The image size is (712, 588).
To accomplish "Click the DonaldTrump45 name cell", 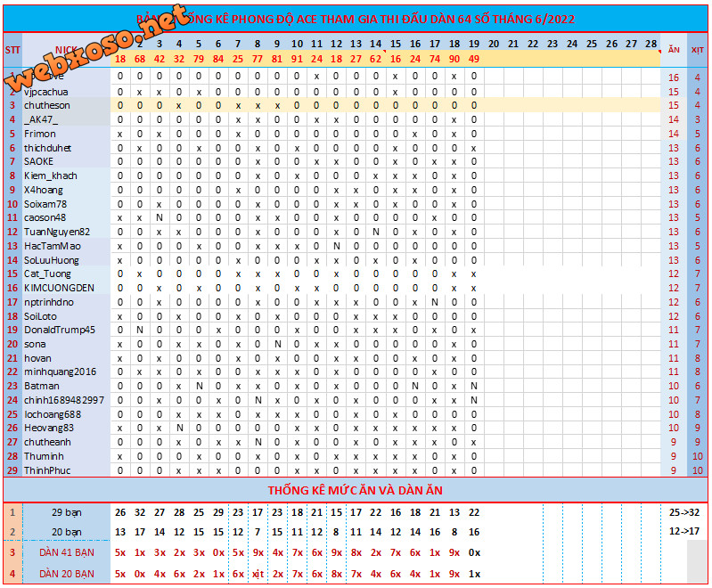I will 60,330.
